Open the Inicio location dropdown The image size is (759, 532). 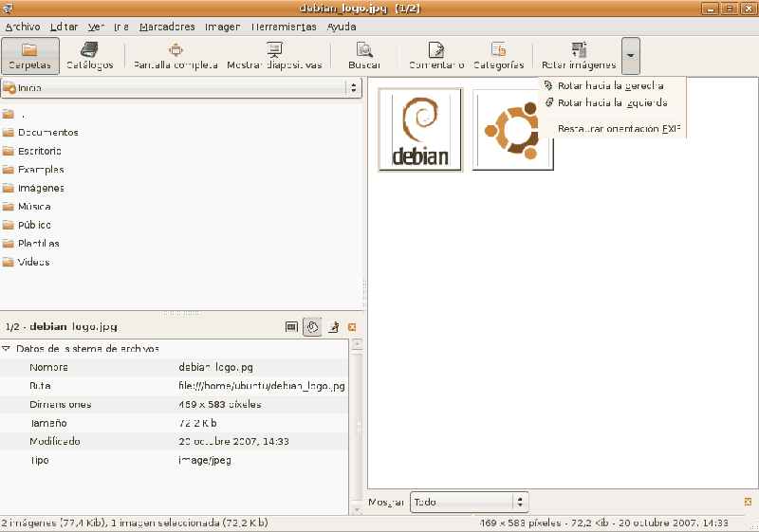181,87
